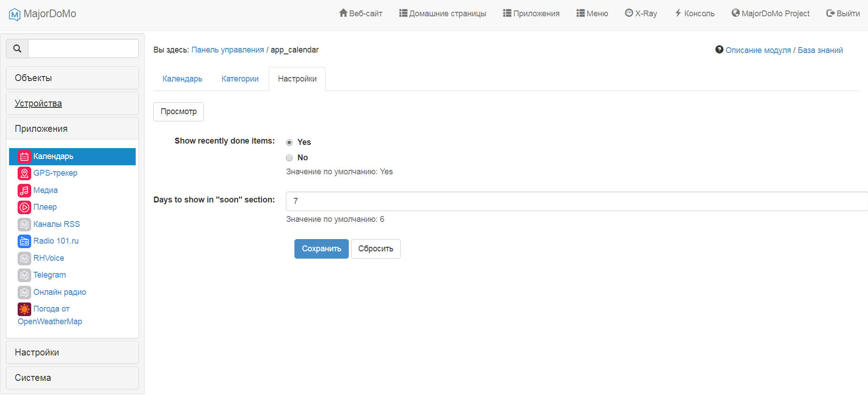
Task: Click the logout arrow icon beside Выйти
Action: (830, 13)
